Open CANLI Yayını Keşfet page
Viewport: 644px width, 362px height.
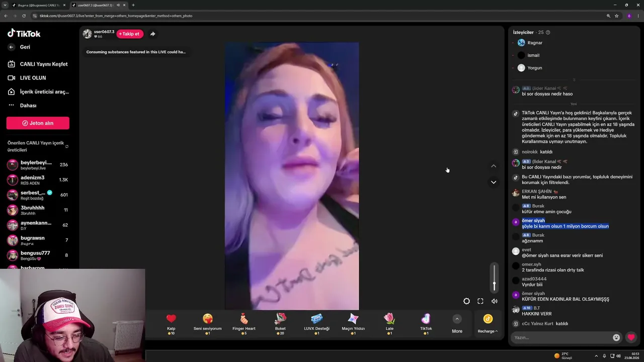click(x=38, y=64)
